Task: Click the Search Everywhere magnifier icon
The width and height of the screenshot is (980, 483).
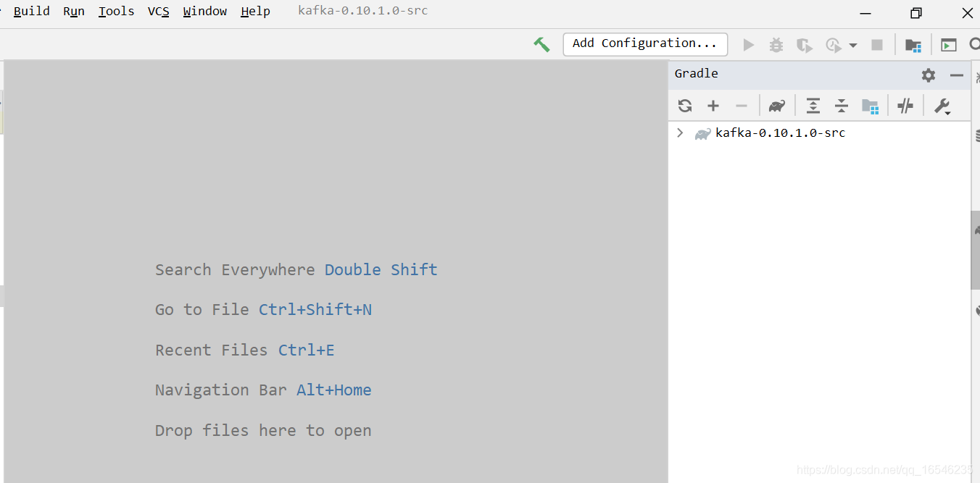Action: tap(975, 45)
